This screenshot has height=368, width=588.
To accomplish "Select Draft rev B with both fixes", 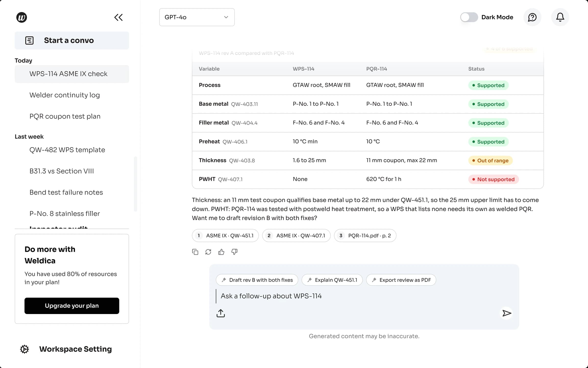I will pos(257,280).
